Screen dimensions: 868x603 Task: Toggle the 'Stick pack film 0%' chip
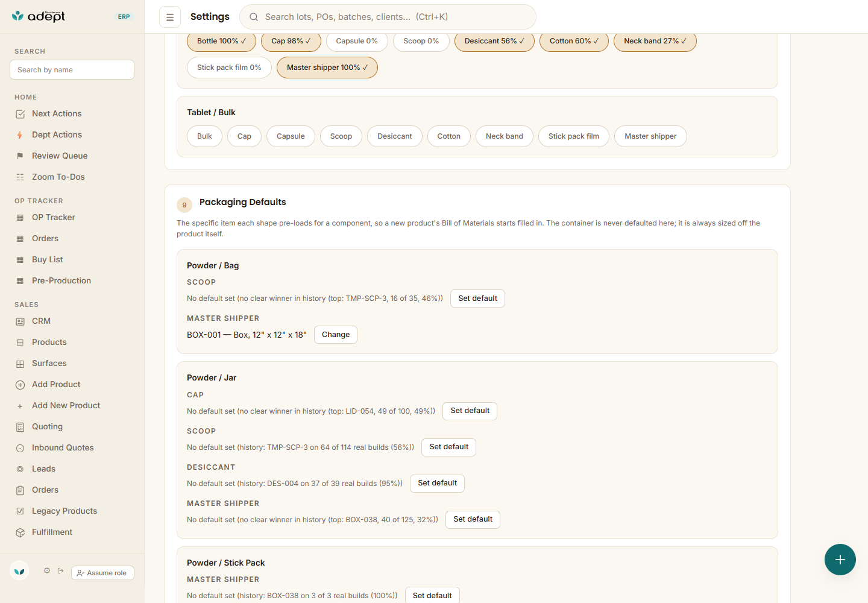(229, 68)
